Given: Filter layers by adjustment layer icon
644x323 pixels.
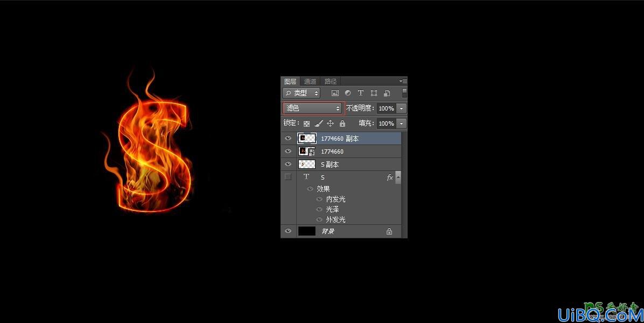Looking at the screenshot, I should 348,93.
